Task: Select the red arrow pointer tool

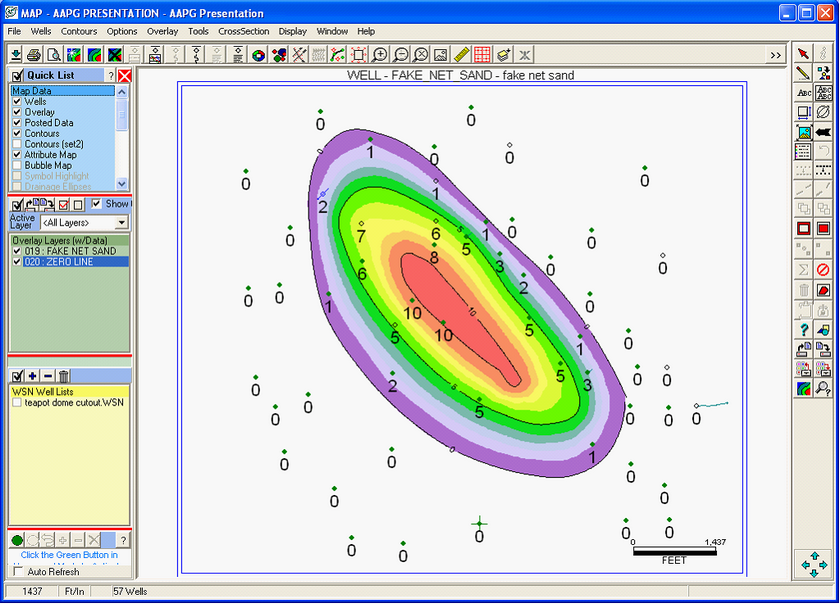Action: (x=803, y=53)
